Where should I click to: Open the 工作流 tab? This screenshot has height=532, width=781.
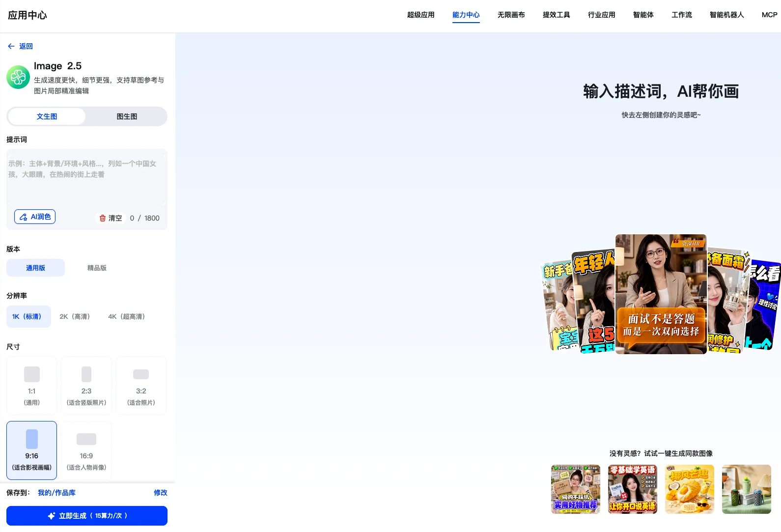coord(682,15)
